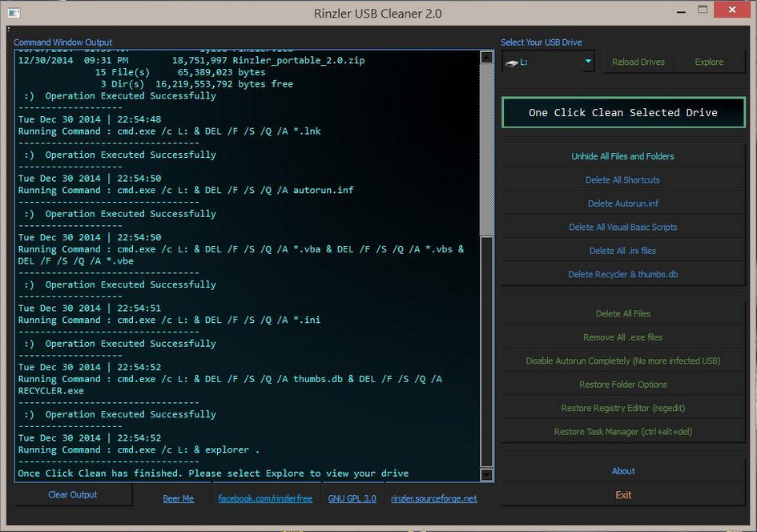Choose Delete All Shortcuts
Screen dimensions: 757x532
coord(622,180)
